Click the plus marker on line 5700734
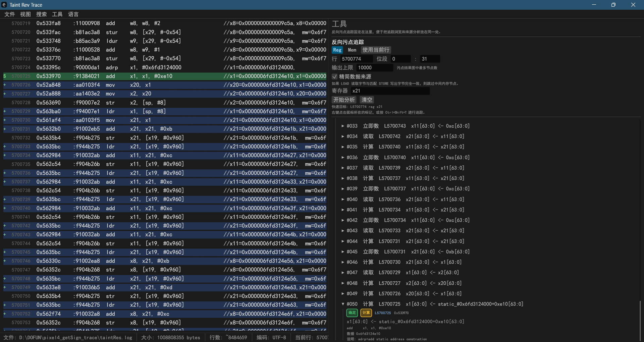This screenshot has width=644, height=342. coord(5,155)
